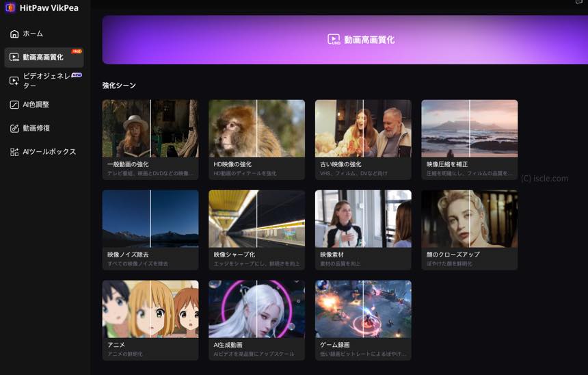Image resolution: width=588 pixels, height=375 pixels.
Task: Click the description under 映像ノイズ除去 card
Action: [137, 264]
